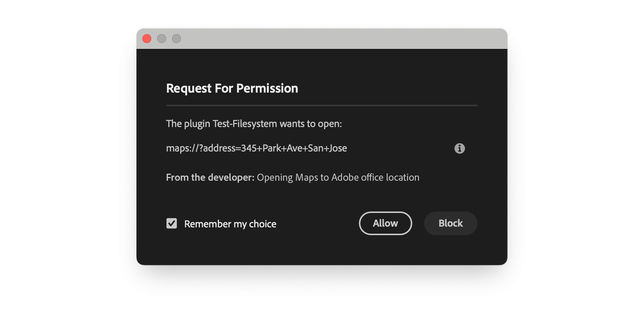Click the red close circle in the titlebar
The image size is (644, 320).
(x=146, y=38)
